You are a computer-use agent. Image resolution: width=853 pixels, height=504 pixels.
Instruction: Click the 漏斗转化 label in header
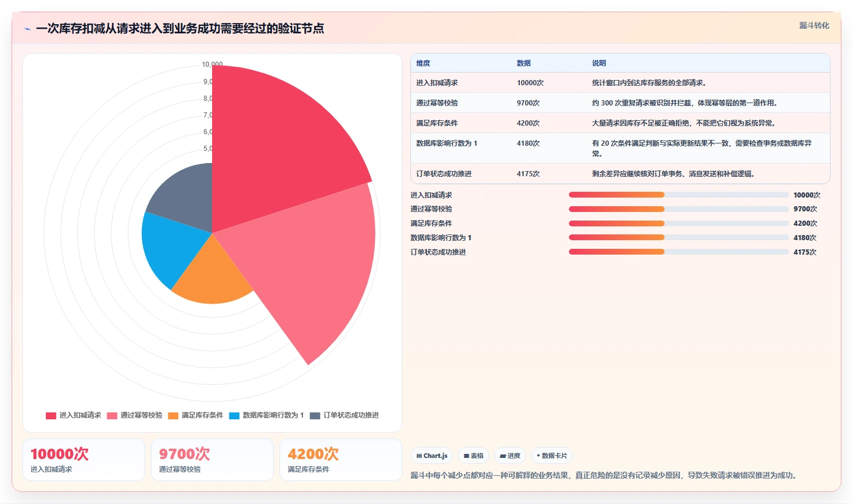pos(814,25)
